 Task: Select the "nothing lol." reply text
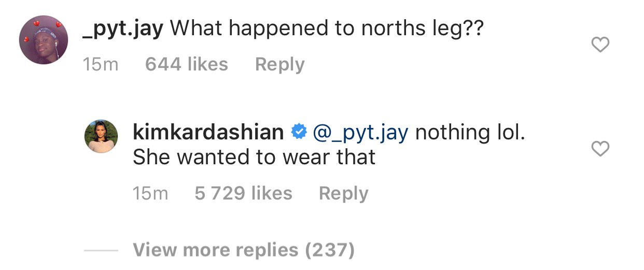[x=470, y=133]
